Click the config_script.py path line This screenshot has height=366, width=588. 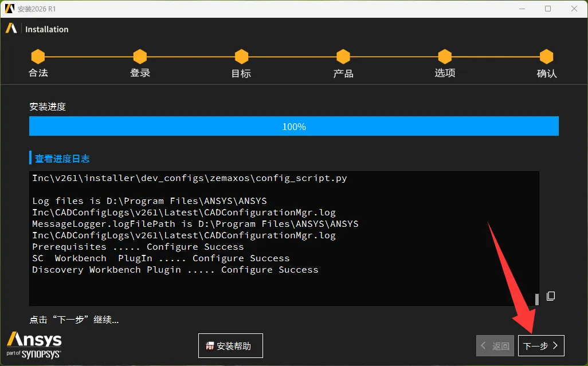(190, 178)
